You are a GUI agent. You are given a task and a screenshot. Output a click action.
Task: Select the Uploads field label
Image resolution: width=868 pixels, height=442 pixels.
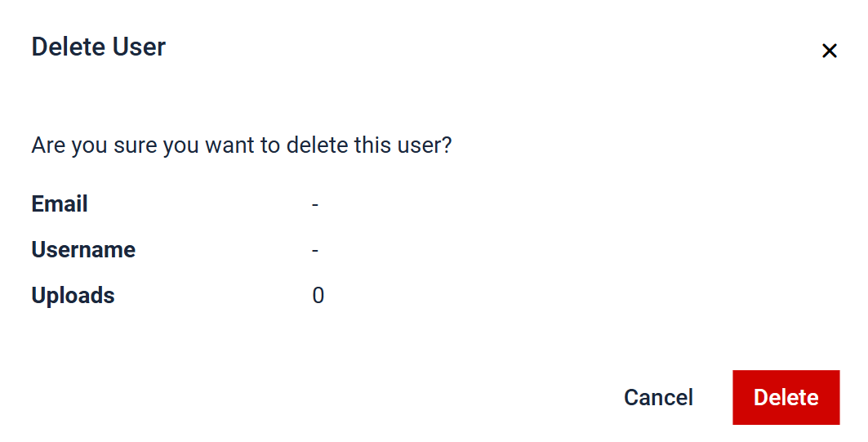point(73,295)
